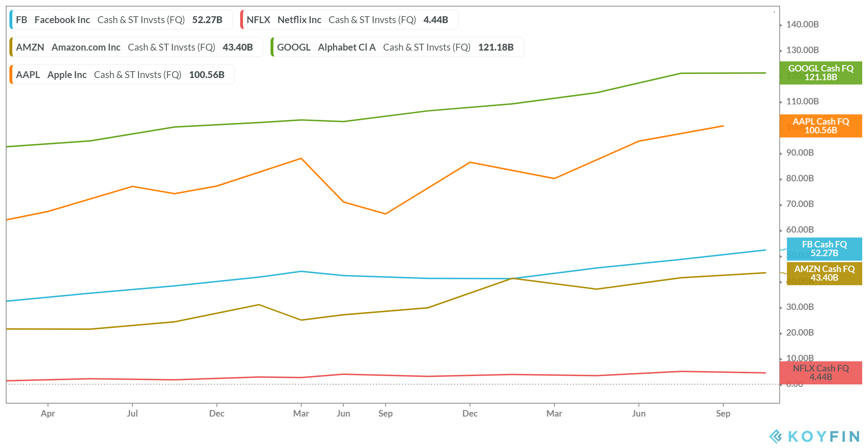Viewport: 868px width, 448px height.
Task: Click the green GOOGL Cash FQ 121.18B tag
Action: click(821, 73)
